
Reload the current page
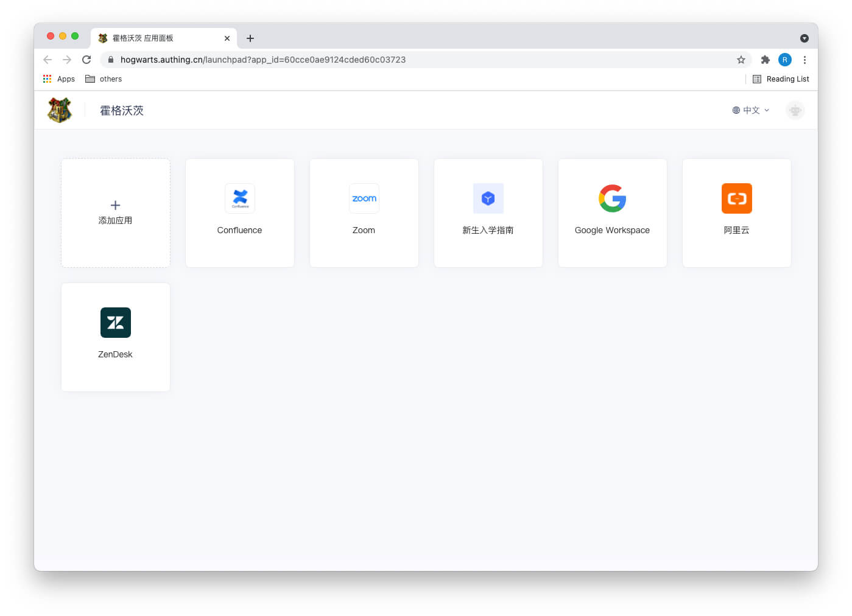tap(86, 60)
